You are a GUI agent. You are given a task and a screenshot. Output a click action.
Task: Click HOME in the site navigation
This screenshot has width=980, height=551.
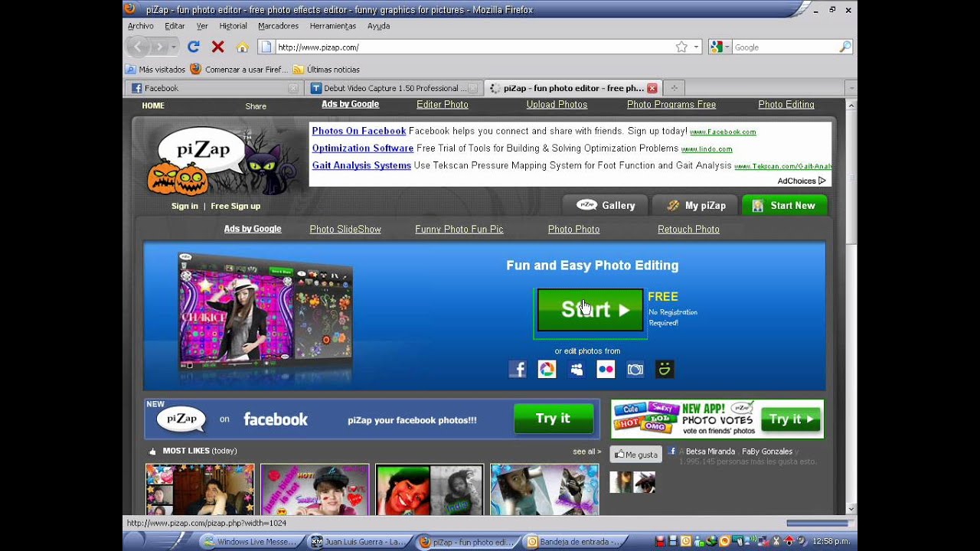[153, 106]
